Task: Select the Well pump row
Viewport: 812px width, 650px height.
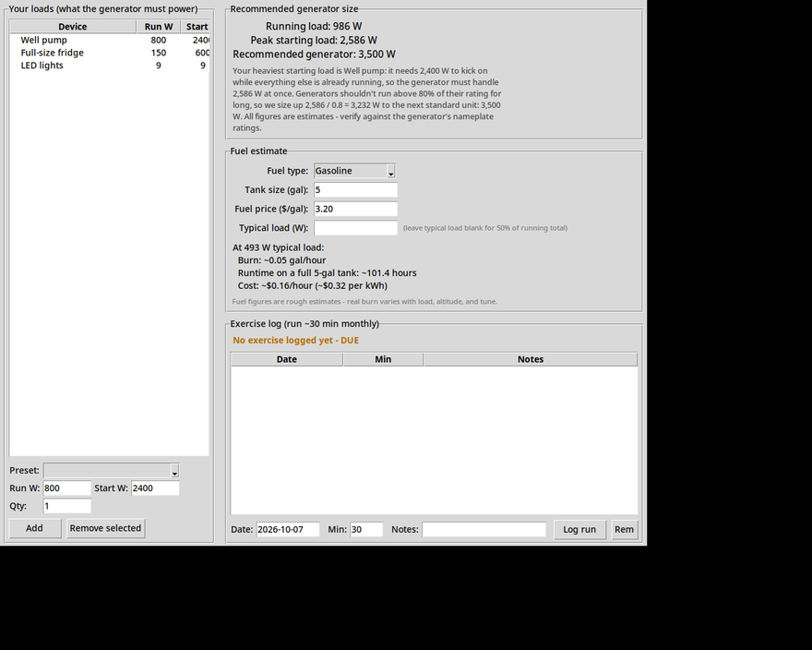Action: (x=109, y=40)
